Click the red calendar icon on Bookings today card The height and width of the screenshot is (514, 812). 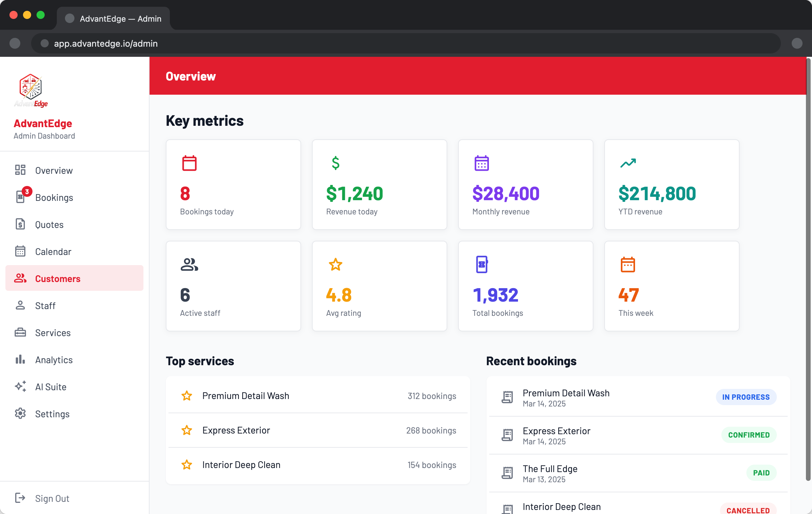[189, 163]
